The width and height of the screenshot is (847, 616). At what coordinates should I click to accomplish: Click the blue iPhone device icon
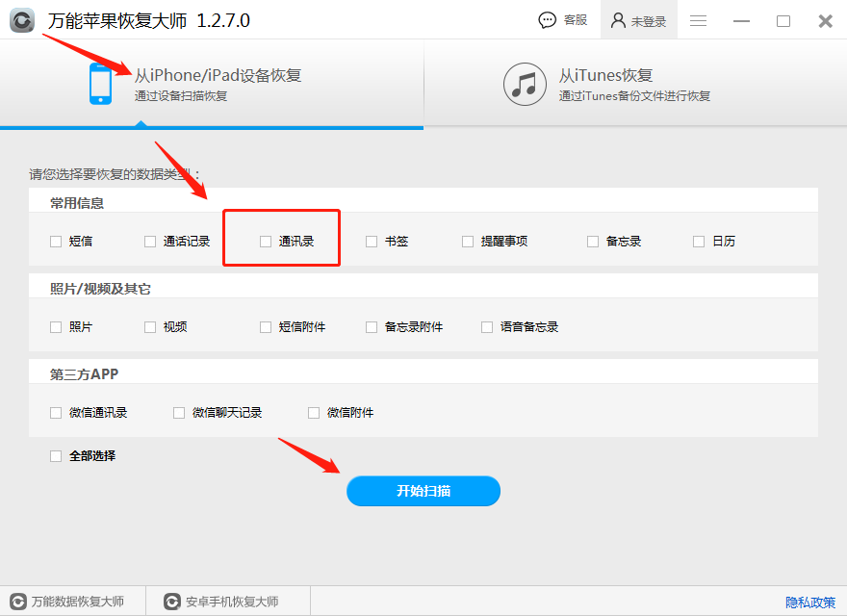pos(100,84)
